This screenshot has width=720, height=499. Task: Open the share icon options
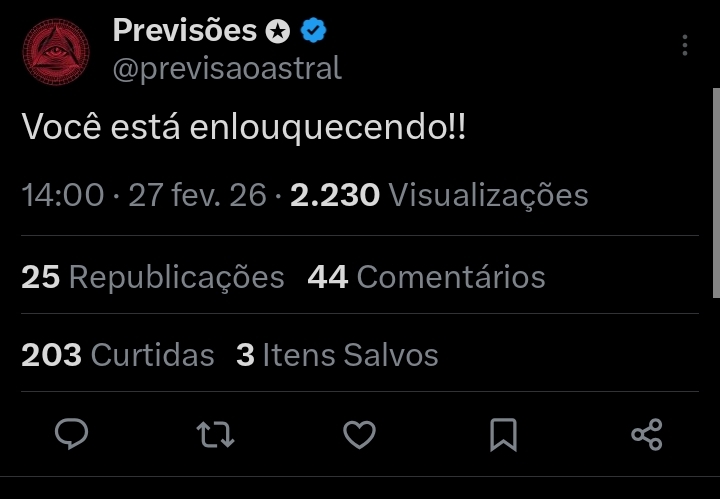(x=647, y=434)
